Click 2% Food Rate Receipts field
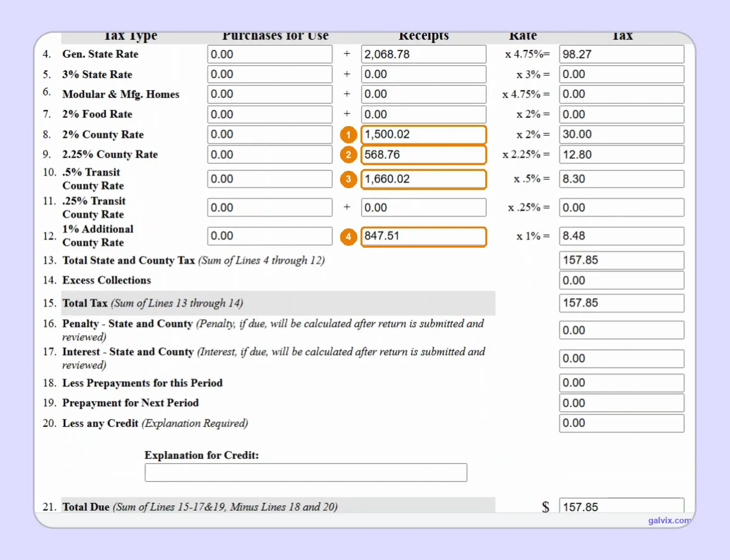The image size is (730, 560). coord(424,114)
